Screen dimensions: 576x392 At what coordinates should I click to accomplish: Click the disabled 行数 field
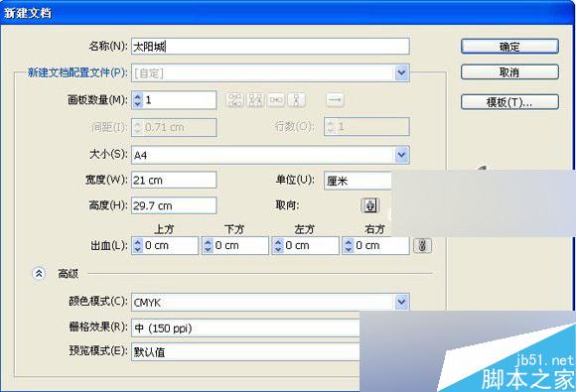366,127
